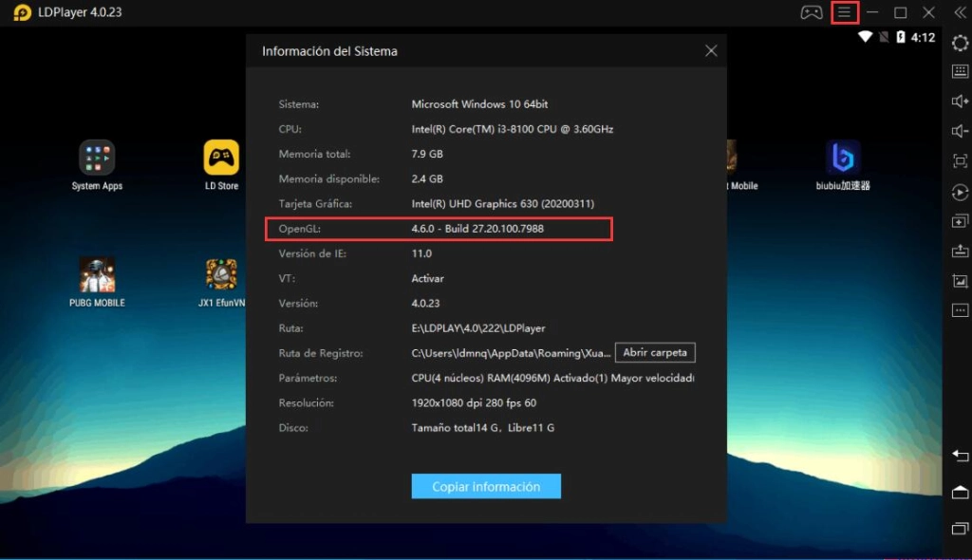Open the gamepad keymapping icon in title bar
This screenshot has width=972, height=560.
[811, 11]
